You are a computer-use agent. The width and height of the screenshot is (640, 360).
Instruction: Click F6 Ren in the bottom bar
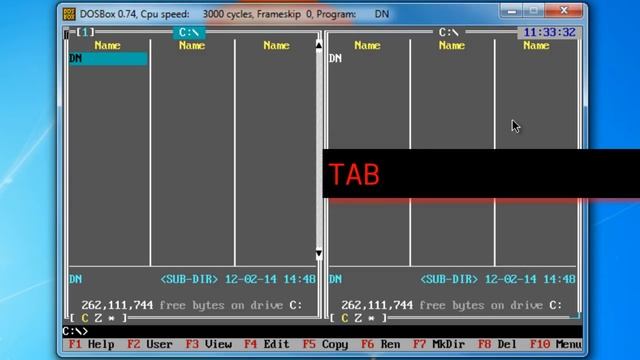point(380,344)
